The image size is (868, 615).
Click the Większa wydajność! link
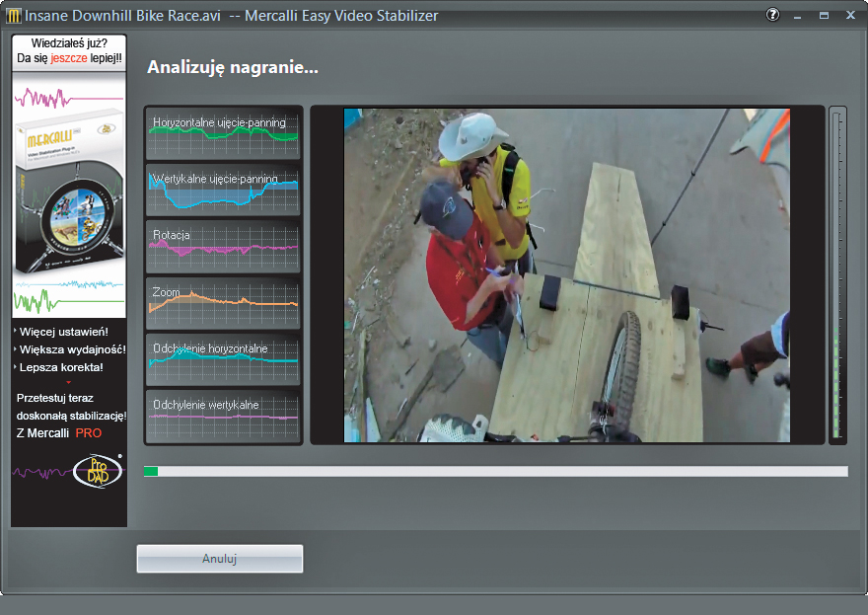69,349
